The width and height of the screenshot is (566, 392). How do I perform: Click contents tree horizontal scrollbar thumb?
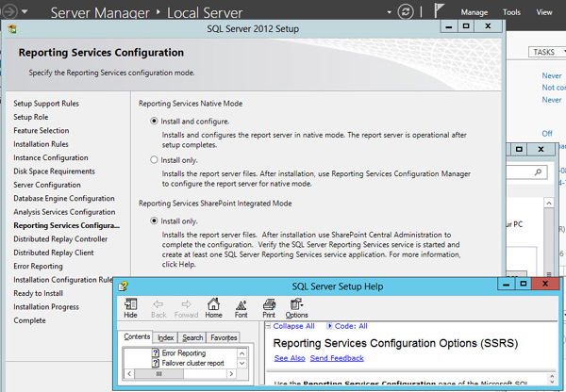pos(158,374)
